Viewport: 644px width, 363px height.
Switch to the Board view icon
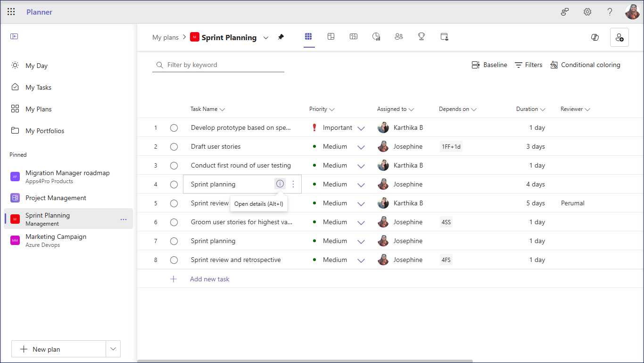(x=331, y=36)
